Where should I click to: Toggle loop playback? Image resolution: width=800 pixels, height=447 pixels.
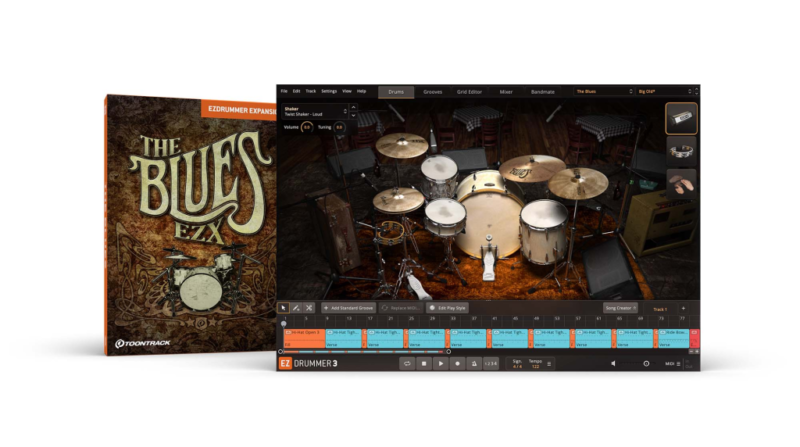(x=407, y=364)
